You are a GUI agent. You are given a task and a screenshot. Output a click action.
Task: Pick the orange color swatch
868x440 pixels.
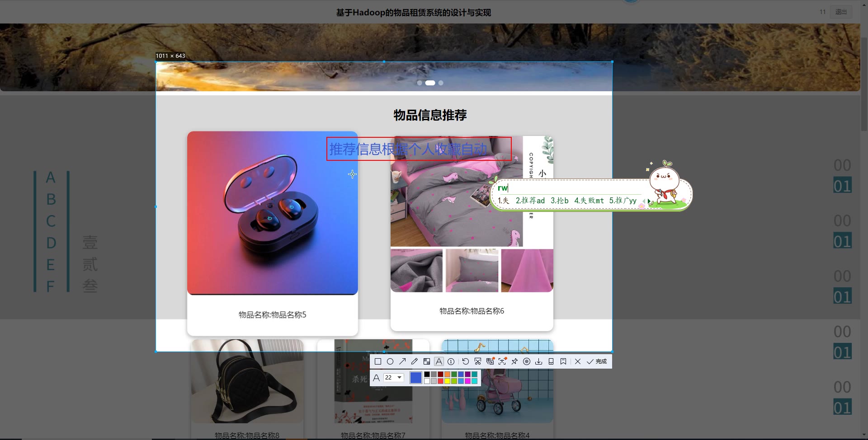click(447, 374)
